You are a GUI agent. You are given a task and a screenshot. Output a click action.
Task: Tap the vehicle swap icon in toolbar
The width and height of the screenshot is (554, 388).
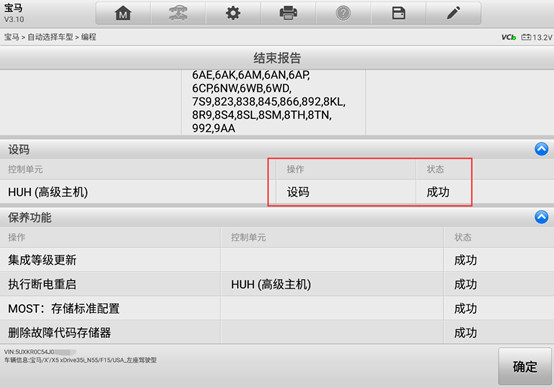point(178,13)
